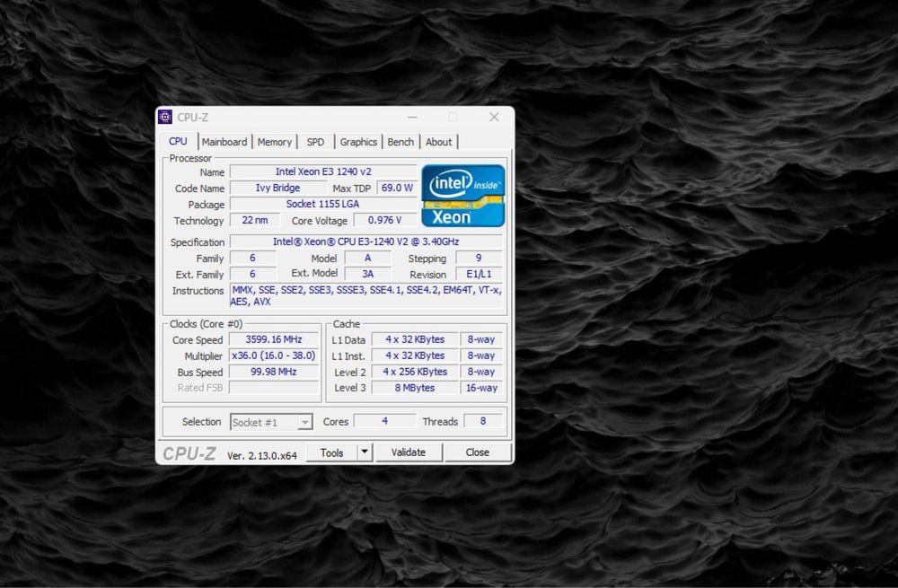This screenshot has width=898, height=588.
Task: Select the SPD tab
Action: coord(315,142)
